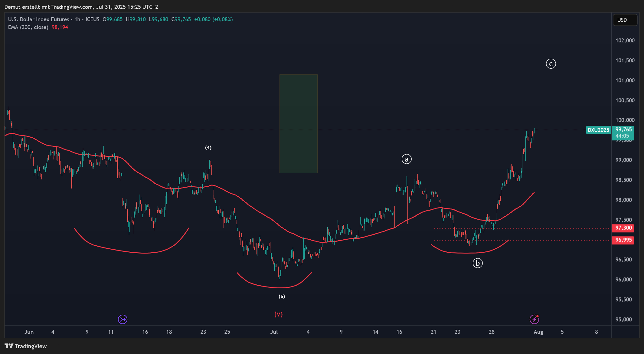Select the green rectangle drawing
Screen dimensions: 644x354
pyautogui.click(x=298, y=123)
